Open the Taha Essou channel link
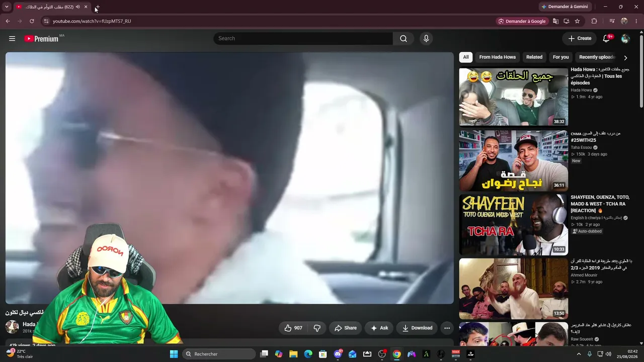Screen dimensions: 644x362 (581, 148)
